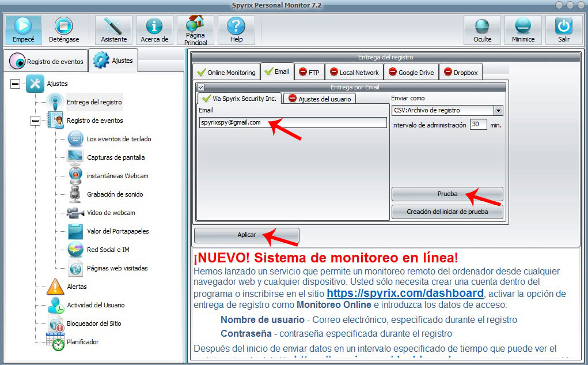Screen dimensions: 588x365
Task: Open the Asistente wizard
Action: [113, 30]
